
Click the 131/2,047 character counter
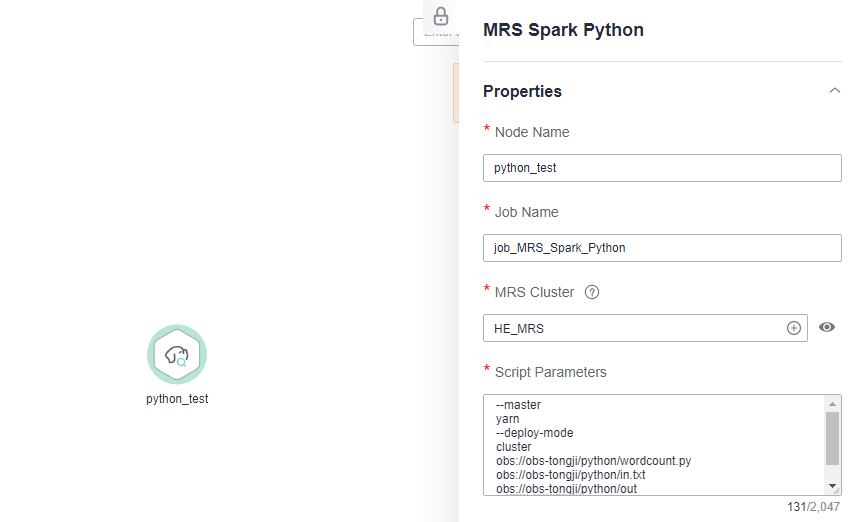813,507
